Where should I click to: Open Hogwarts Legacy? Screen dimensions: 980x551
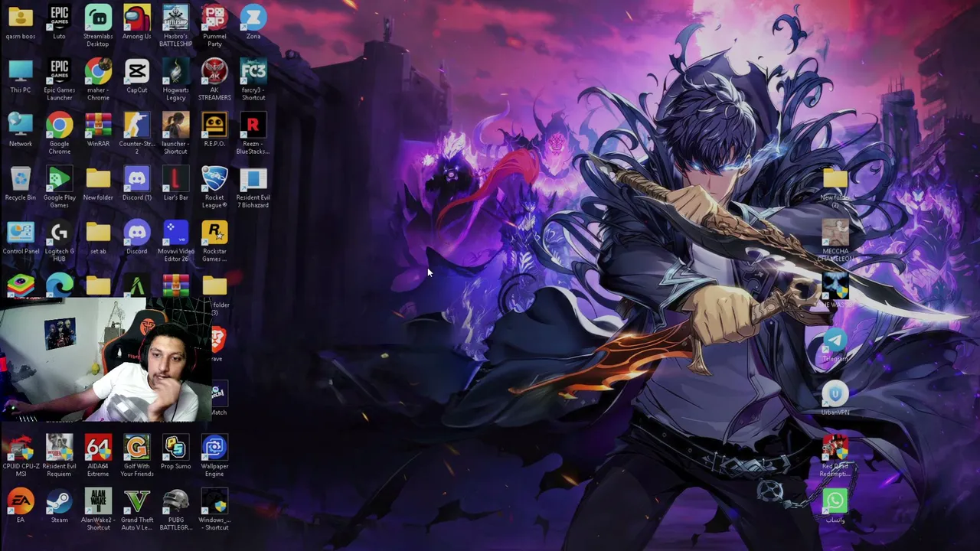[x=175, y=80]
